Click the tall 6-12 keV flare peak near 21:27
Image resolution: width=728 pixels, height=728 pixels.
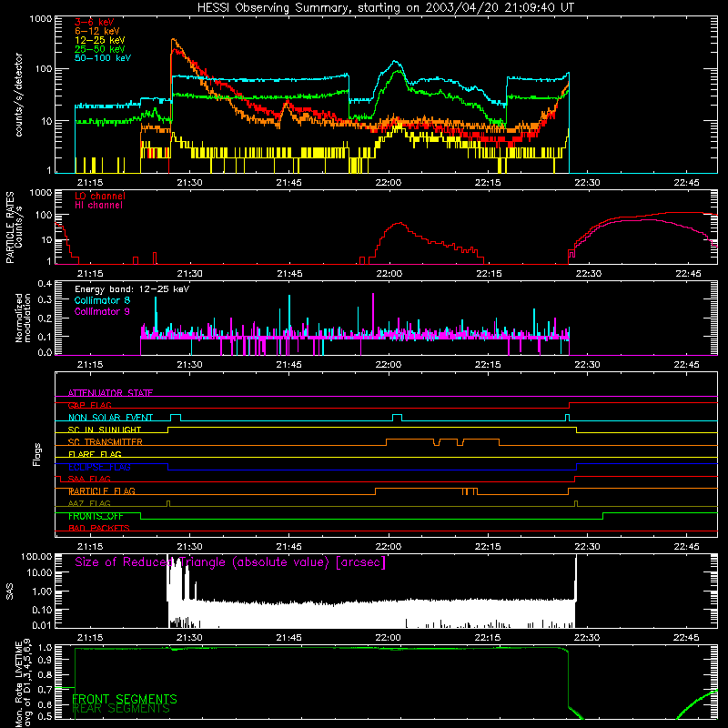click(174, 40)
